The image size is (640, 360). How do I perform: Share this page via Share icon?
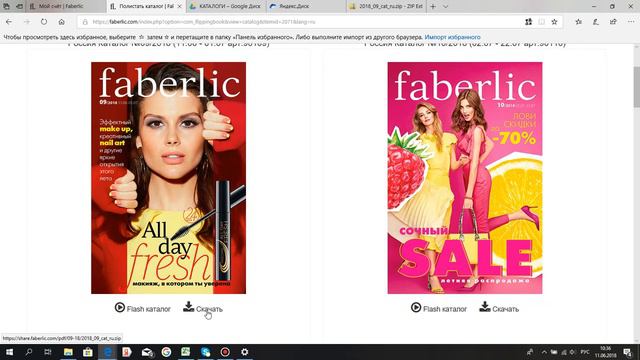[613, 22]
